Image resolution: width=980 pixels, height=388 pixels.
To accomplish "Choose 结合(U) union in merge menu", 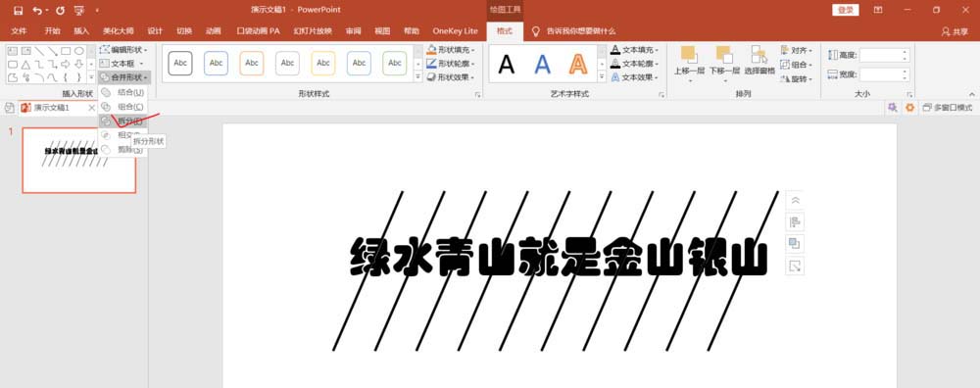I will point(123,92).
